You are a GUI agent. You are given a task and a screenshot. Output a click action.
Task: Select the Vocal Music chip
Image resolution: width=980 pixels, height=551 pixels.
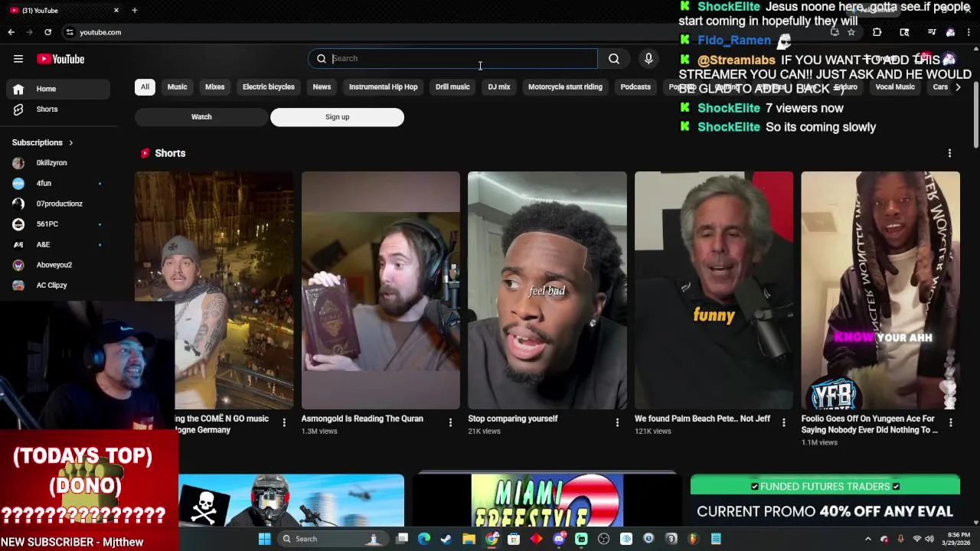click(x=895, y=87)
